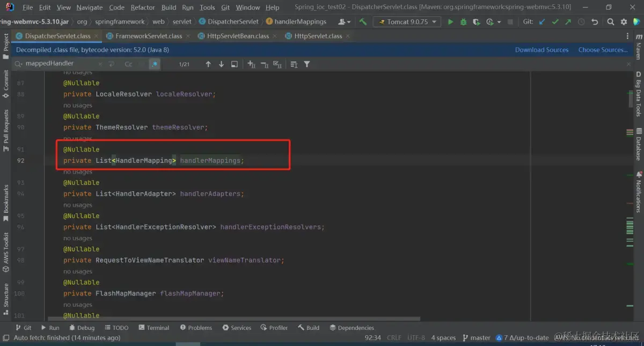Viewport: 644px width, 346px height.
Task: Run with coverage using the shield icon
Action: (x=476, y=22)
